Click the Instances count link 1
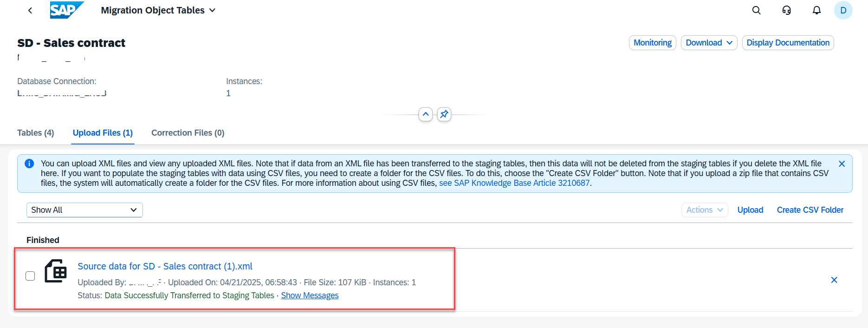This screenshot has width=868, height=328. 228,93
